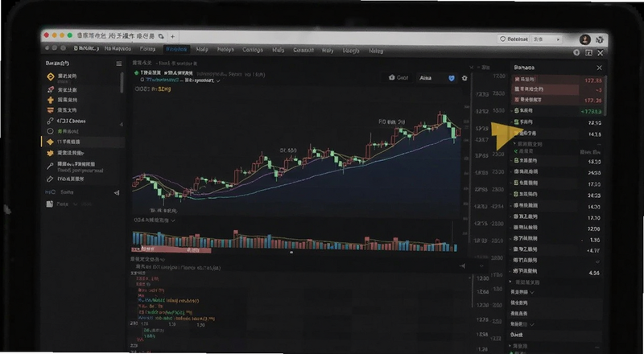Select the row with green +178 value
Screen dimensions: 644x354
pyautogui.click(x=558, y=111)
